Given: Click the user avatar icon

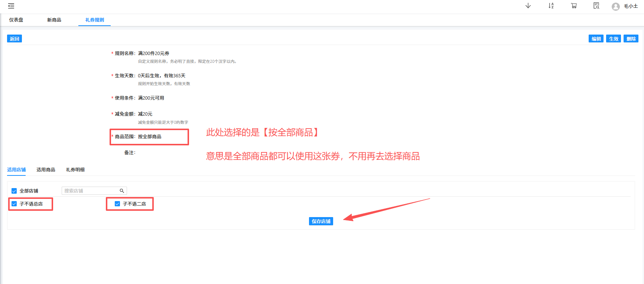Looking at the screenshot, I should [x=615, y=6].
